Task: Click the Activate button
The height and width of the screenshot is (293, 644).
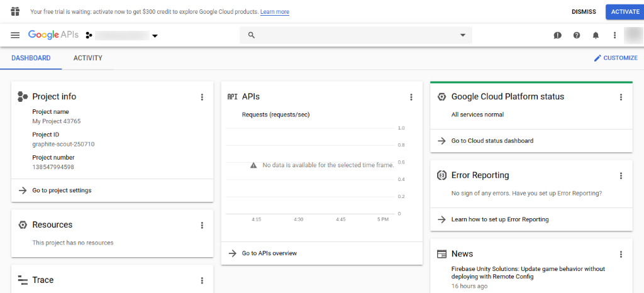Action: [625, 11]
